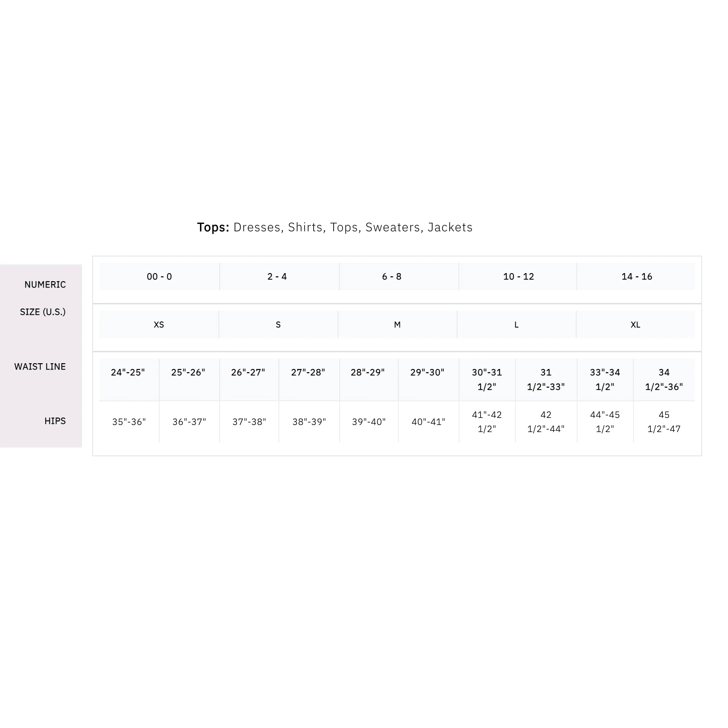
Task: Select the 40"-41" hips cell
Action: pyautogui.click(x=428, y=422)
